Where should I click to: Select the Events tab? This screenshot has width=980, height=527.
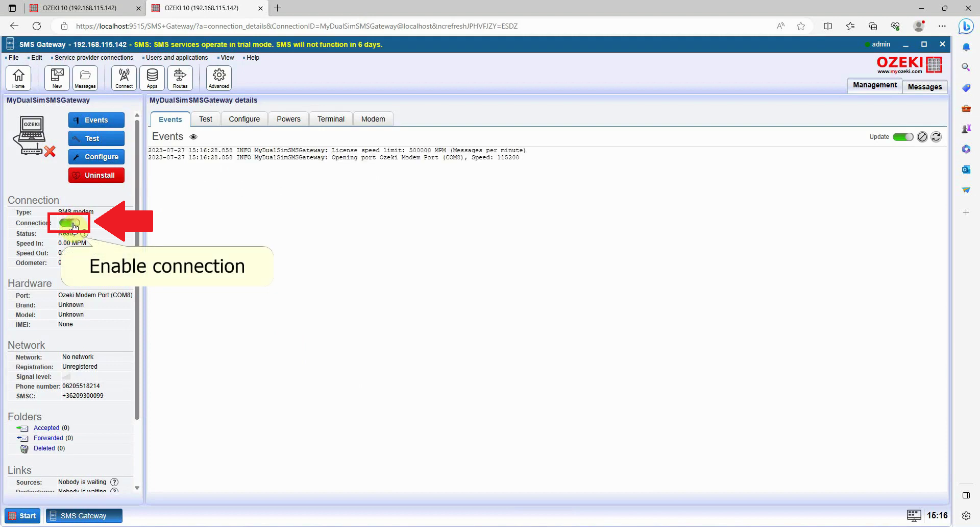pos(170,119)
